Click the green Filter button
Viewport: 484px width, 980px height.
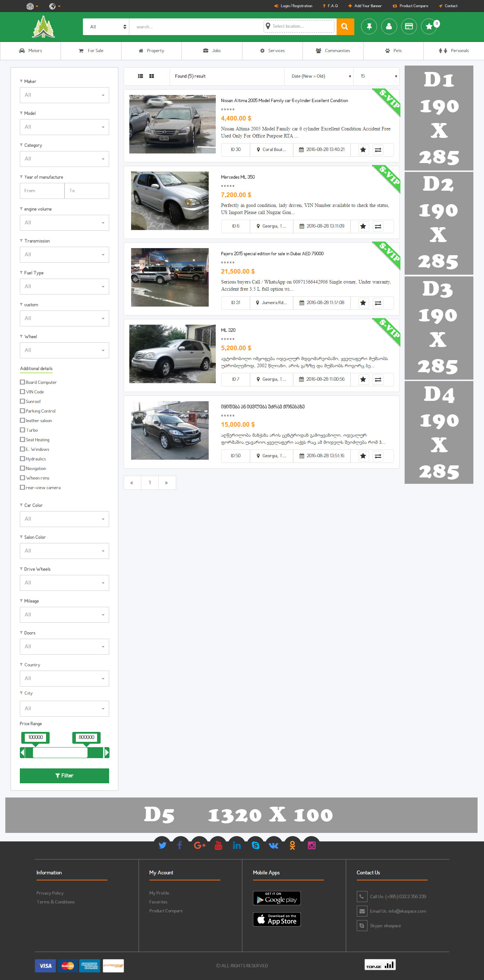pyautogui.click(x=64, y=775)
